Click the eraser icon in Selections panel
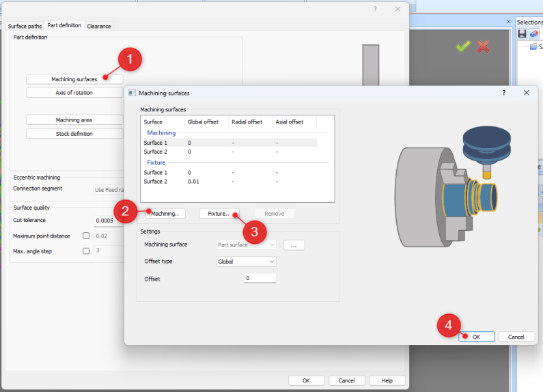The width and height of the screenshot is (543, 392). click(534, 34)
